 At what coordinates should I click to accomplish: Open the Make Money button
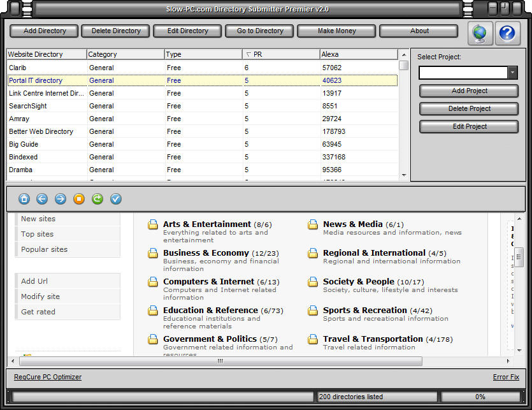(x=336, y=31)
